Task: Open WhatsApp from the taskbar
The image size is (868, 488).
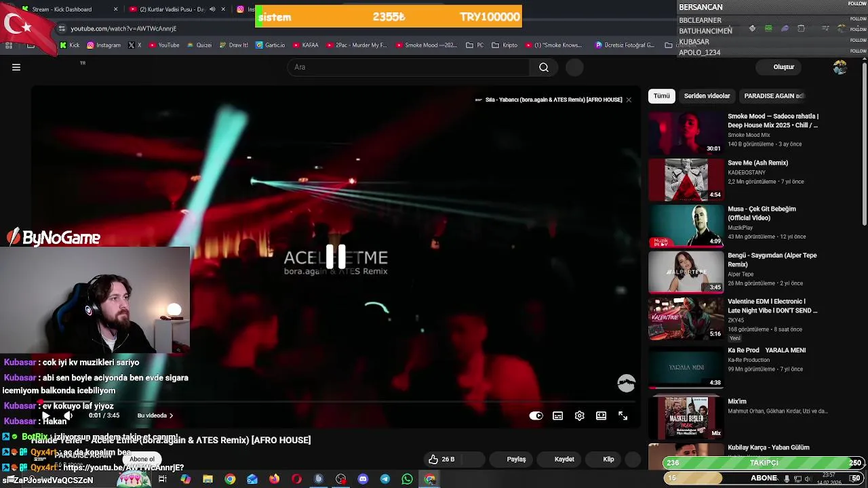Action: click(x=407, y=479)
